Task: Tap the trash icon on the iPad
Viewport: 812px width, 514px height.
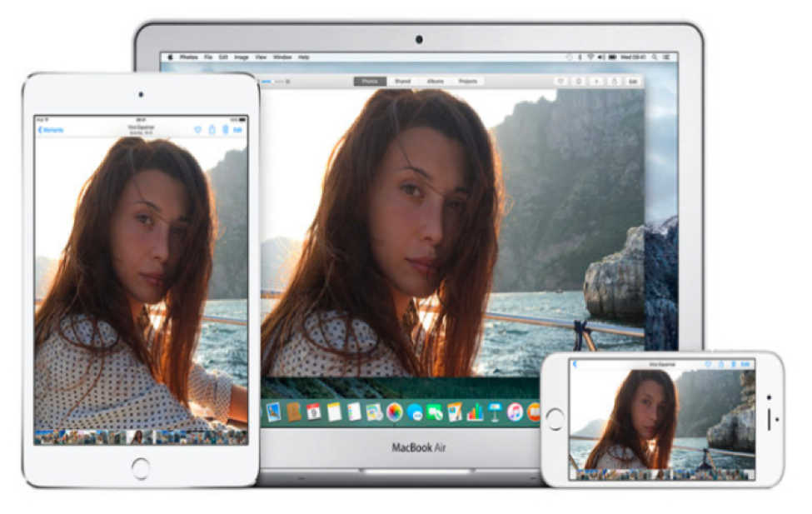Action: 225,130
